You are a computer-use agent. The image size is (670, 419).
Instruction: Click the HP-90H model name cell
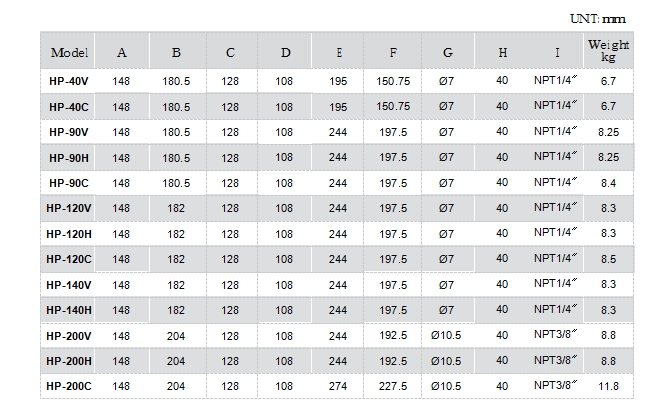coord(69,157)
